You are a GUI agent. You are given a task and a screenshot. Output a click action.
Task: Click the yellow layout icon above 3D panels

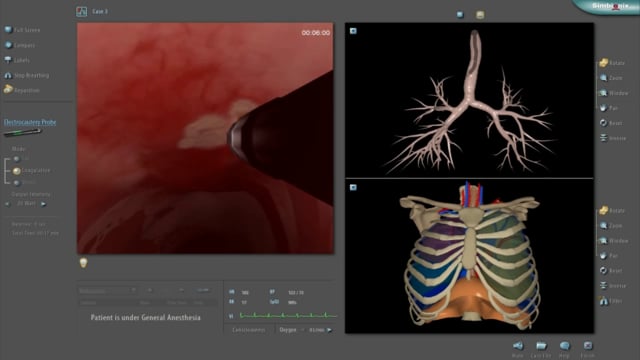click(x=480, y=15)
